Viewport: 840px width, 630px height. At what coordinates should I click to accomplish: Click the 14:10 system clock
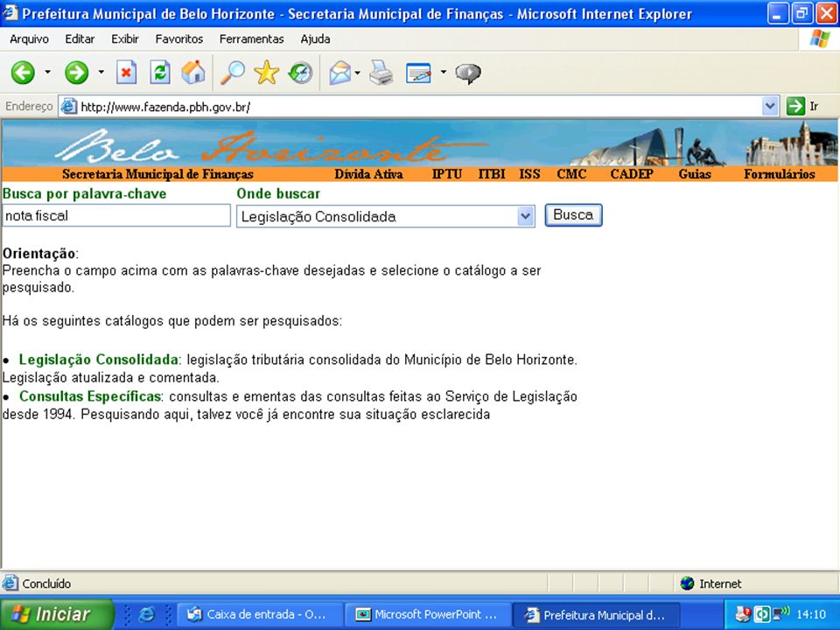[x=811, y=614]
